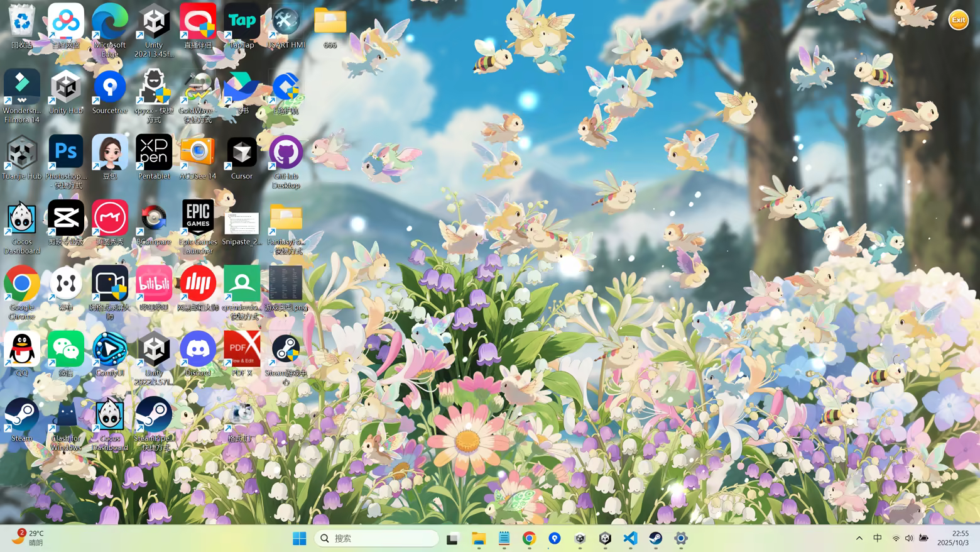Select the Recycle Bin icon
This screenshot has height=552, width=980.
point(22,22)
